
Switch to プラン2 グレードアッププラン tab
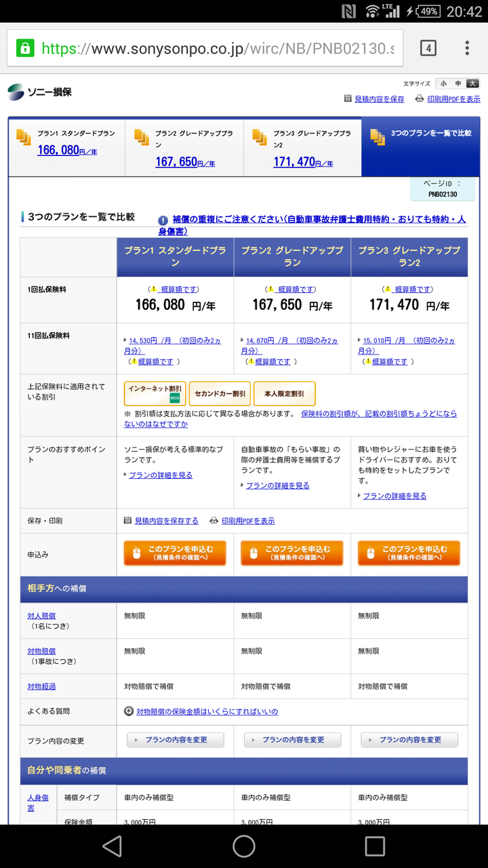point(184,146)
